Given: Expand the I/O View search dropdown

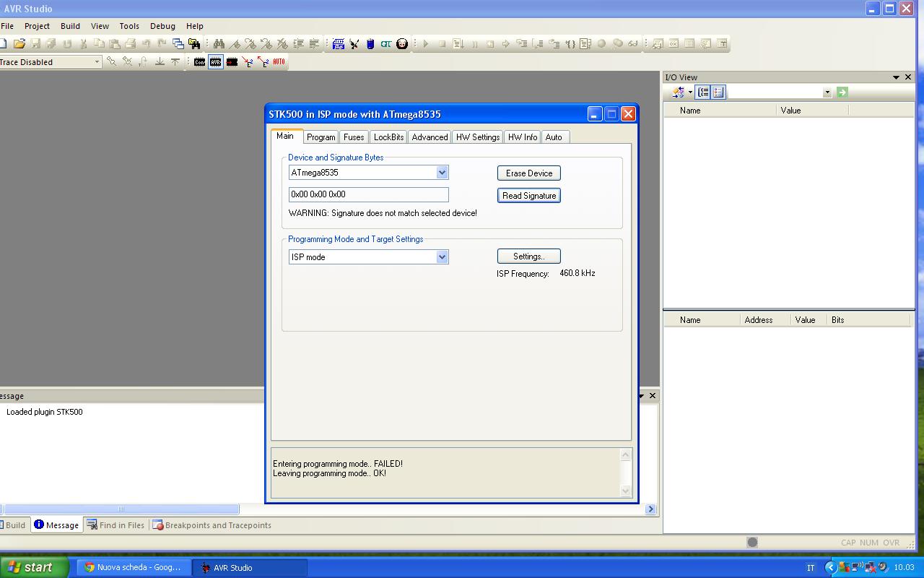Looking at the screenshot, I should pyautogui.click(x=827, y=92).
